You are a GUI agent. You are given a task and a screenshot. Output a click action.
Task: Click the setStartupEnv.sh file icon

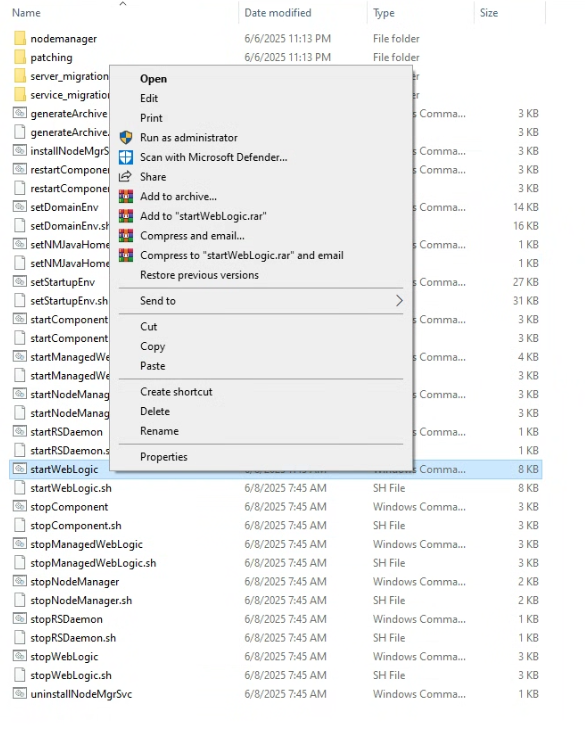click(20, 301)
